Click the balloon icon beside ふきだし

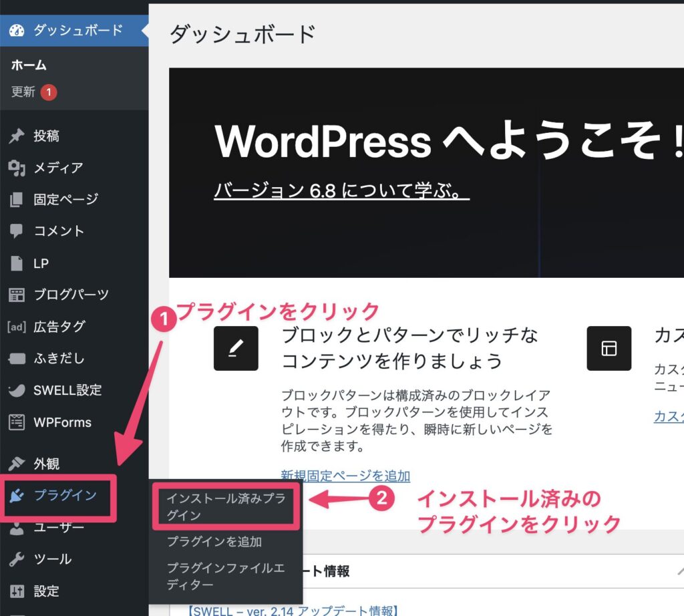coord(17,359)
